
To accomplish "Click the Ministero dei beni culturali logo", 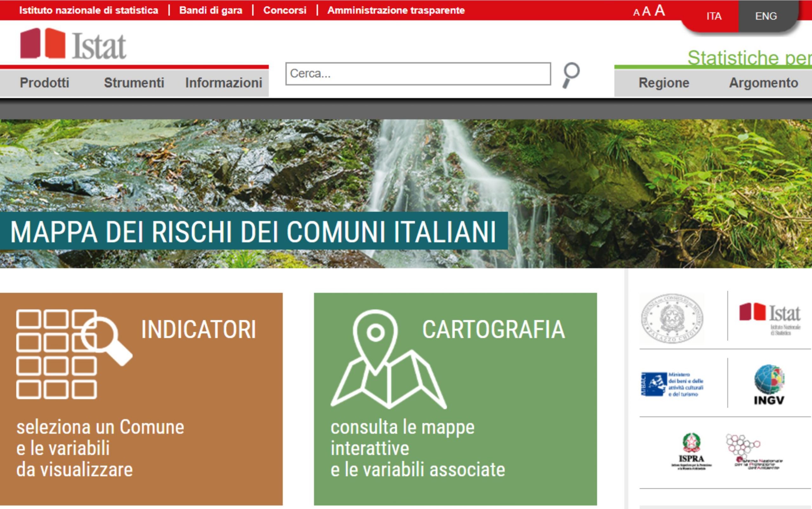I will click(672, 384).
